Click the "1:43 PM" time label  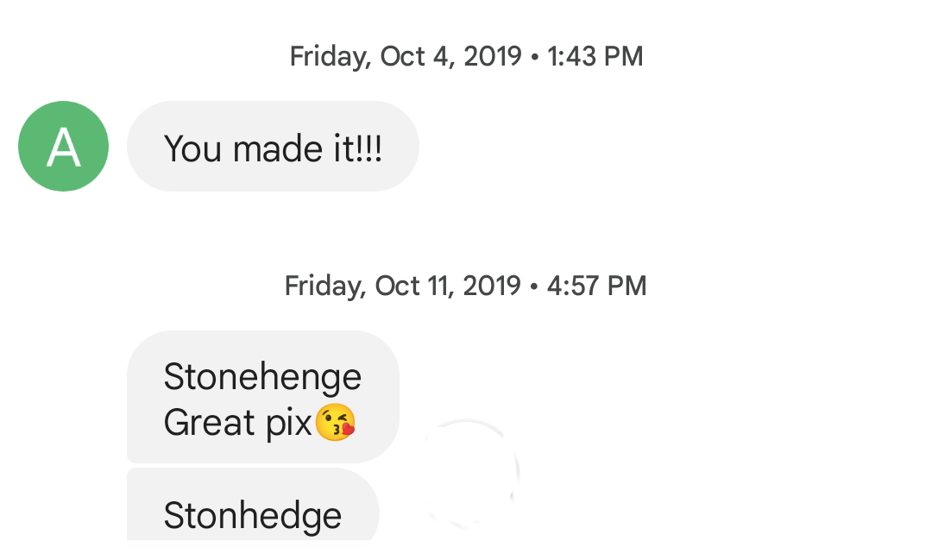595,57
